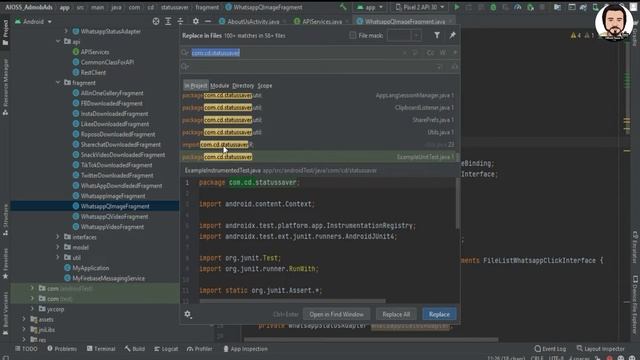The image size is (640, 360).
Task: Click Open in Find Window button
Action: [336, 314]
